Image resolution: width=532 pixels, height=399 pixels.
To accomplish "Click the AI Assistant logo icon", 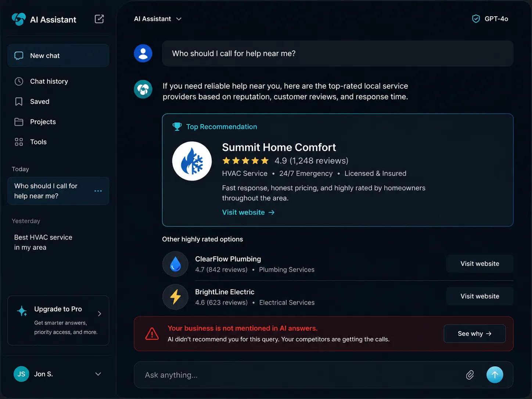I will pos(19,19).
